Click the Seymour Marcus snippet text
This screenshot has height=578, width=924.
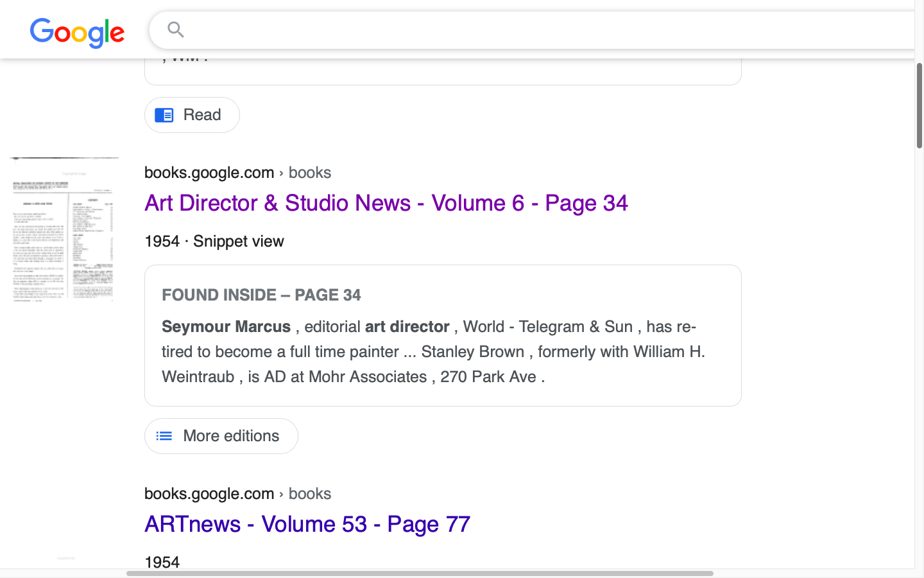click(434, 351)
